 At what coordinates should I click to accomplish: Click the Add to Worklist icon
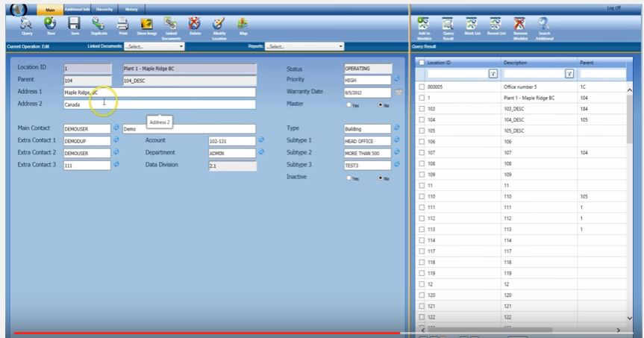[424, 28]
